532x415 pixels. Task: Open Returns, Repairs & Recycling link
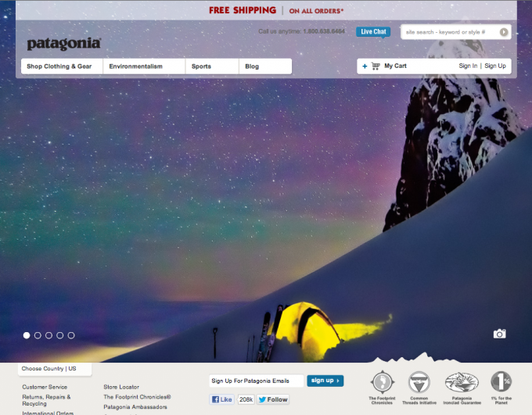click(46, 400)
